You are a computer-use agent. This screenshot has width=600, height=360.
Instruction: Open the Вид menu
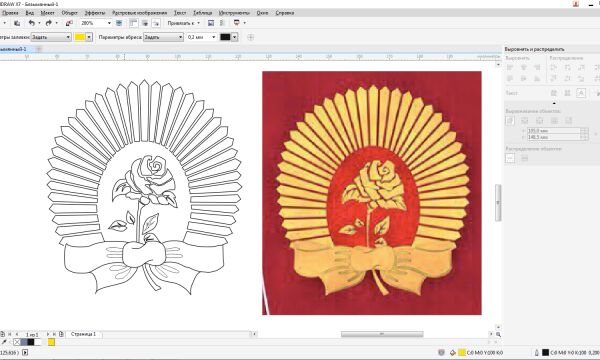click(29, 13)
